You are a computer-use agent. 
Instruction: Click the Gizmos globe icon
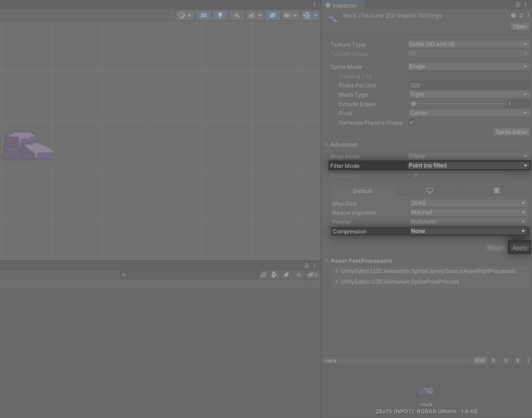[306, 15]
